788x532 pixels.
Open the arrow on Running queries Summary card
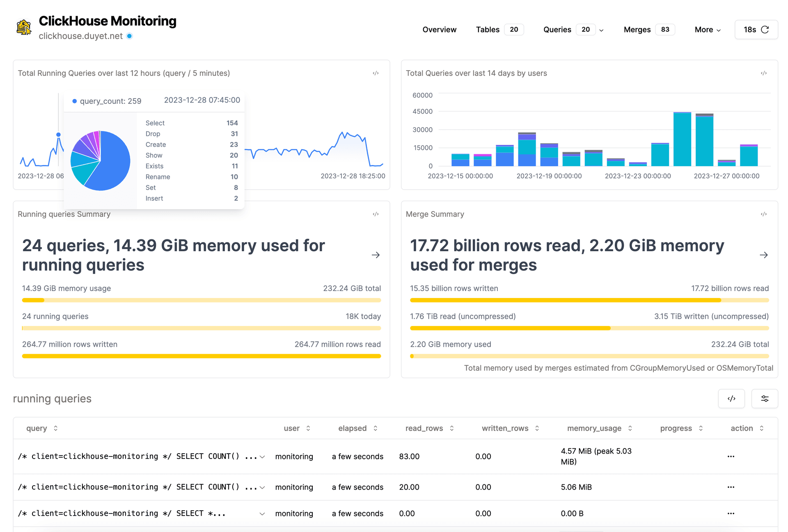point(376,255)
